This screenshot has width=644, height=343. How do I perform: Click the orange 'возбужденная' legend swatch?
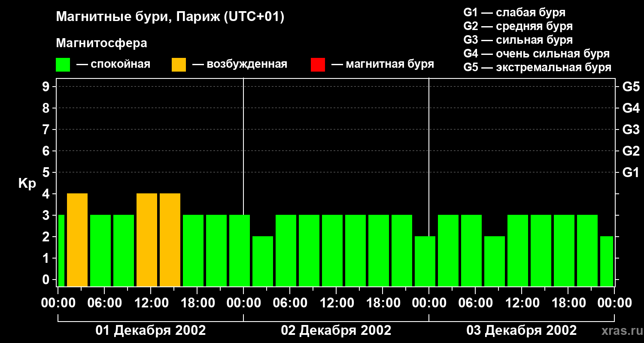(179, 65)
